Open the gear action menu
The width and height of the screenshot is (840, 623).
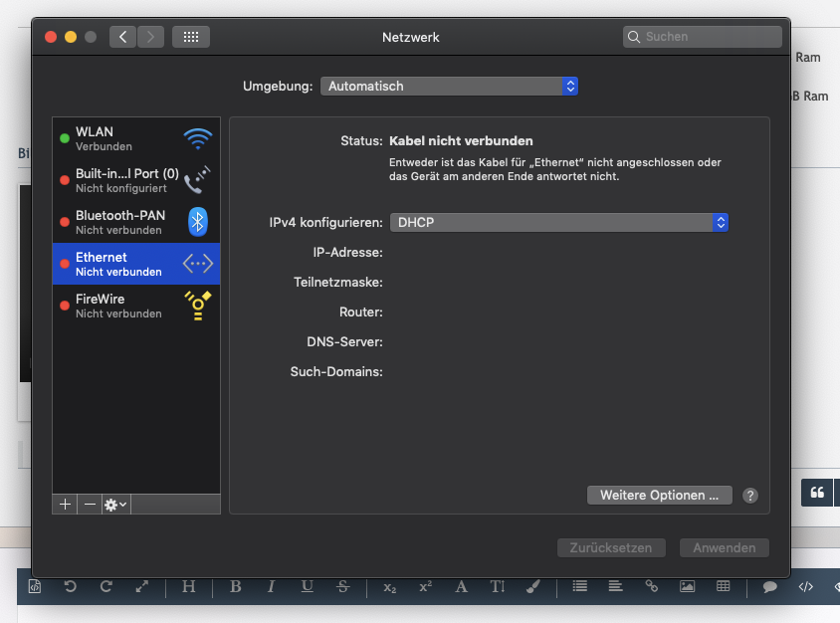(115, 505)
